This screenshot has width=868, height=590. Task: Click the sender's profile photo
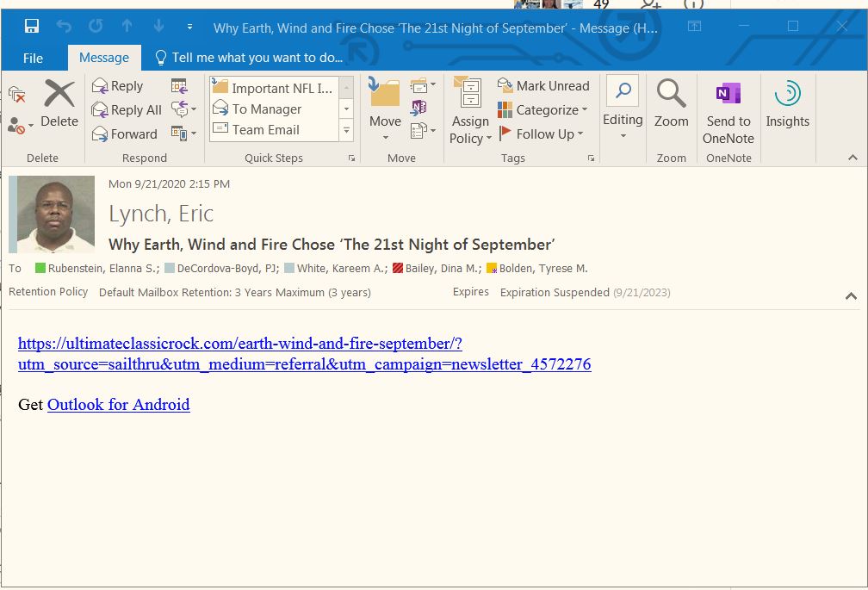pos(55,214)
